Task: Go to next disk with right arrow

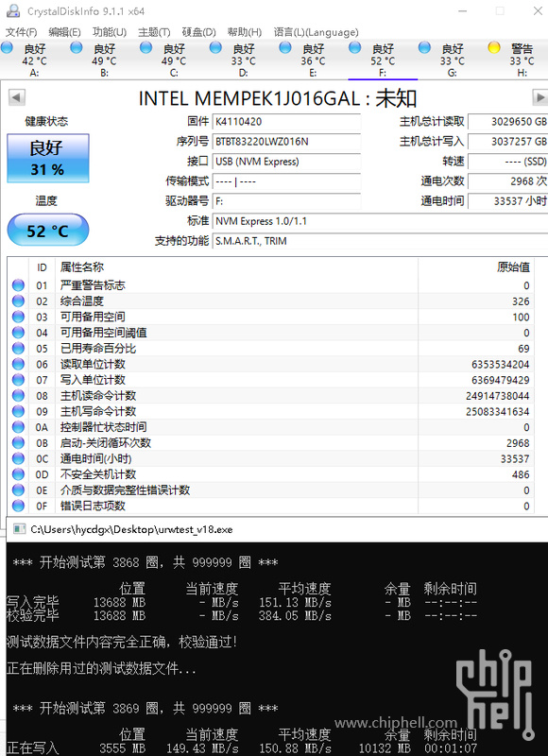Action: click(539, 97)
